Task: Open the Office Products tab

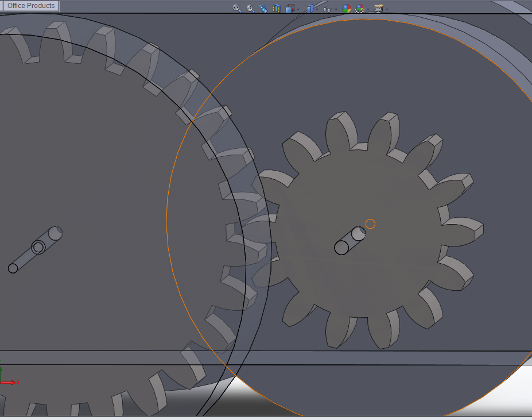Action: point(31,6)
